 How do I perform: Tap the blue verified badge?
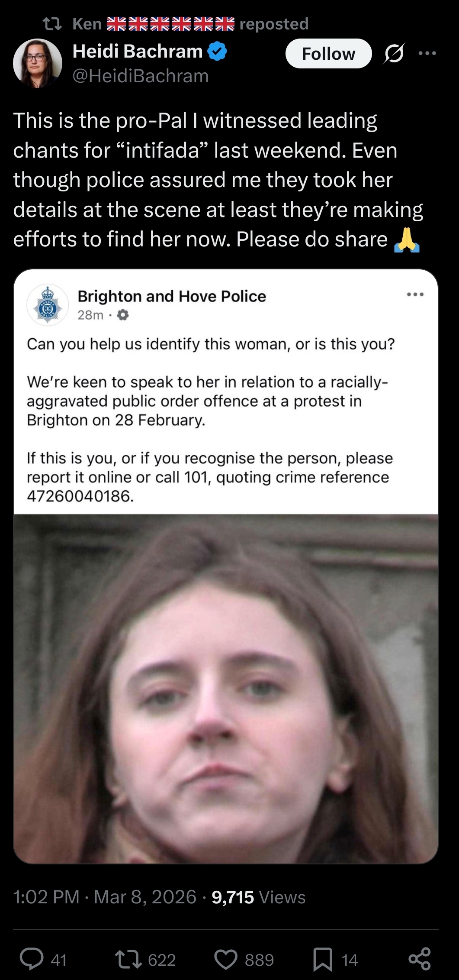tap(217, 52)
